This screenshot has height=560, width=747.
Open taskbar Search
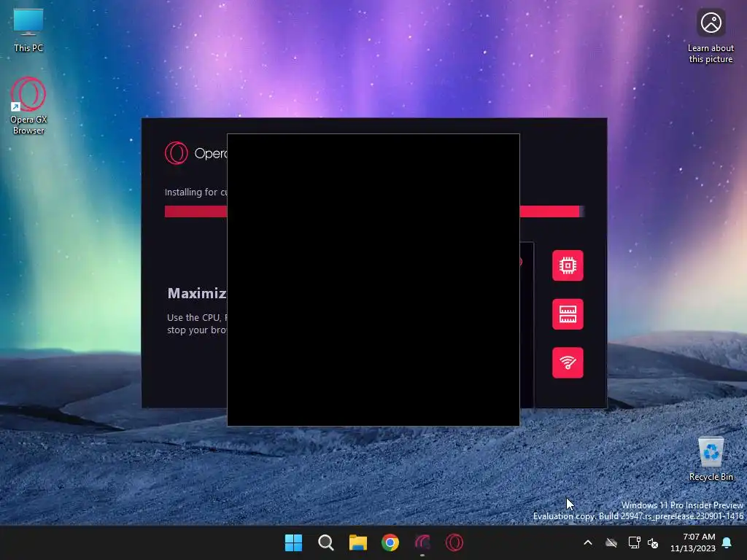click(x=326, y=542)
